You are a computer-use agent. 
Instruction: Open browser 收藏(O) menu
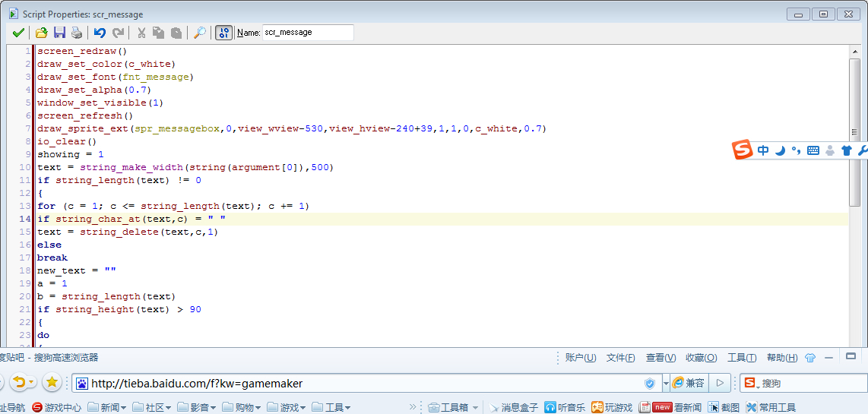tap(702, 358)
